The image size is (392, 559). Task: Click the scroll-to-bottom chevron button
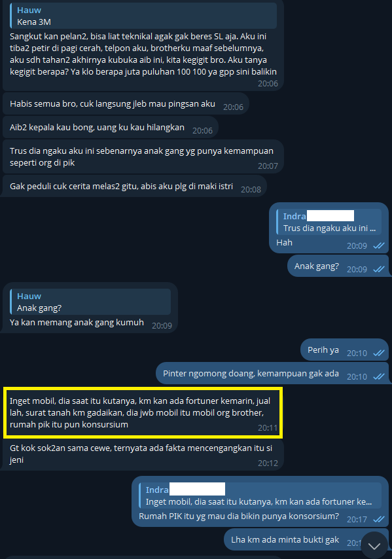[374, 545]
